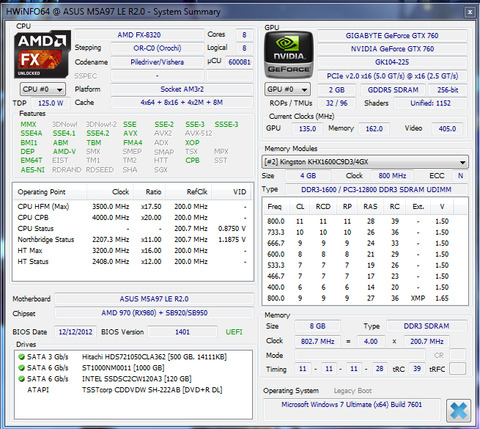Click the ROPs/TMUs 32 / 96 value
480x429 pixels.
pos(336,103)
